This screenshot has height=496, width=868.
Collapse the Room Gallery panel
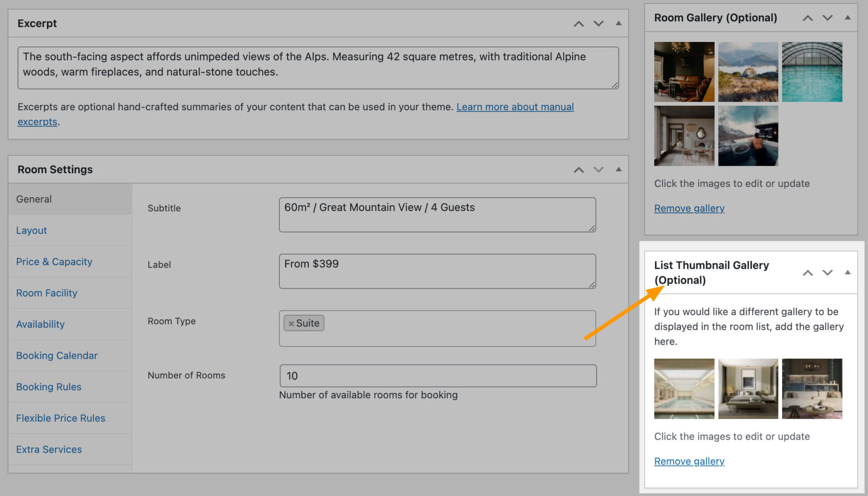(847, 18)
